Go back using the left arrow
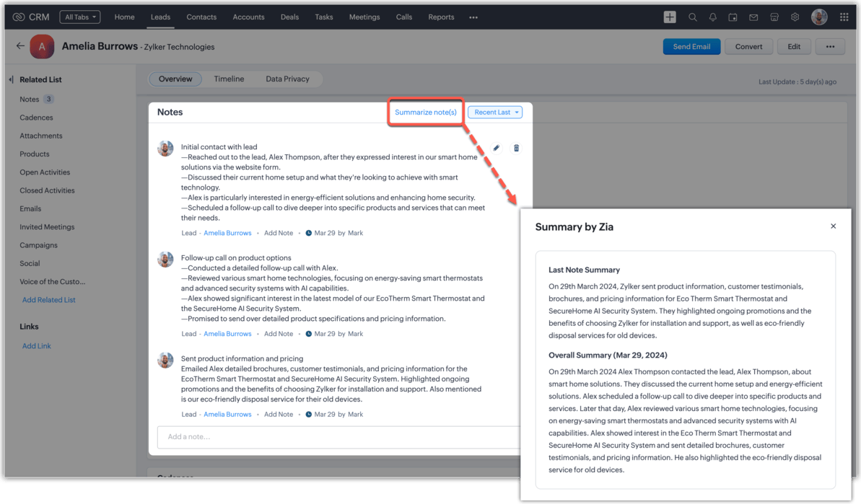Image resolution: width=861 pixels, height=504 pixels. click(x=20, y=46)
